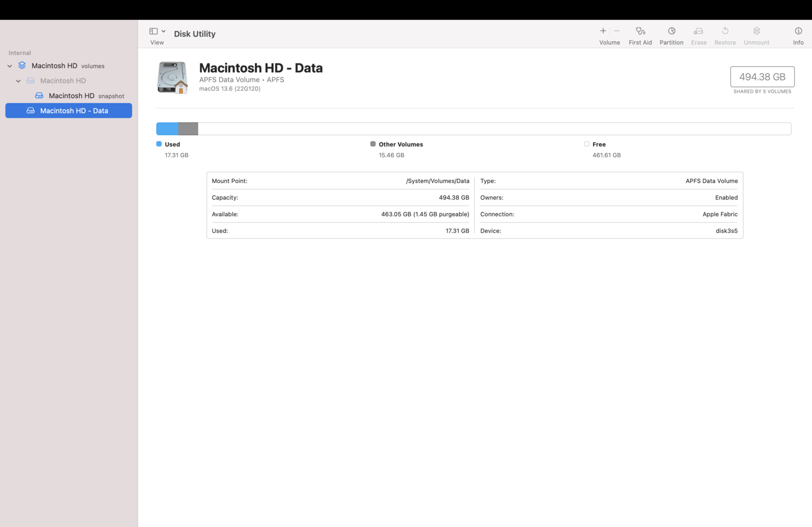Click the greyed Macintosh HD drive icon
The width and height of the screenshot is (812, 527).
click(31, 80)
